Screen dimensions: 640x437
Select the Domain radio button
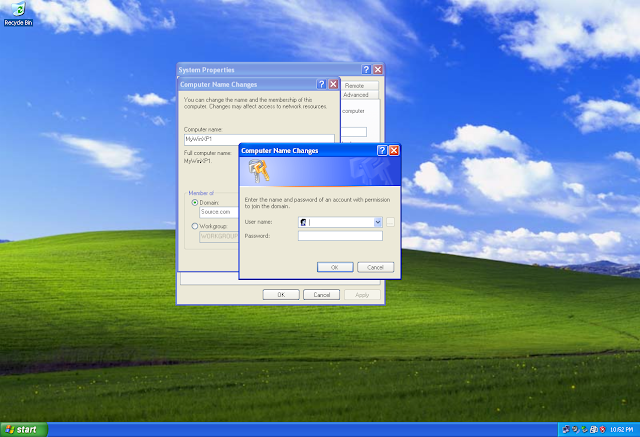click(195, 203)
